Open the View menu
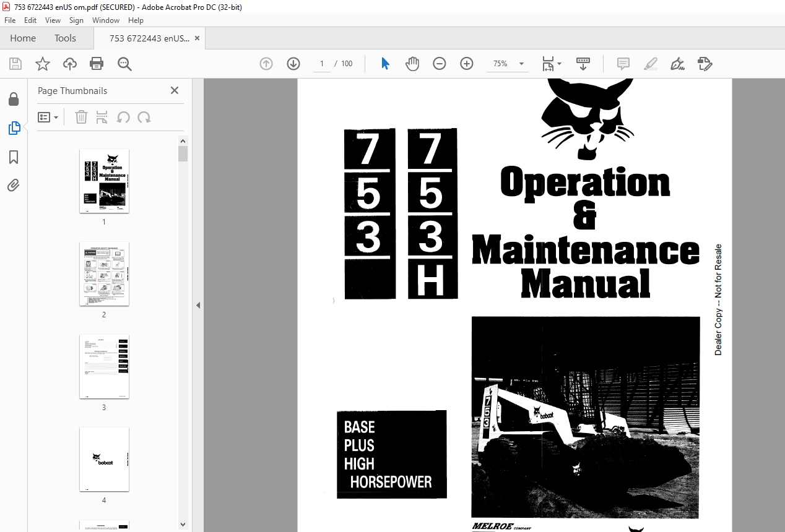Screen dimensions: 785x532 53,20
